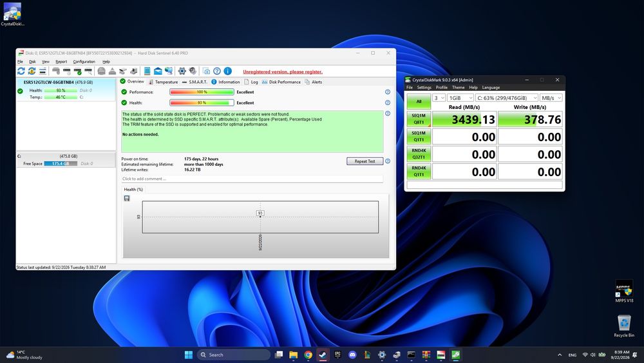The image size is (644, 363).
Task: Click the Repeat Test button
Action: click(x=365, y=161)
